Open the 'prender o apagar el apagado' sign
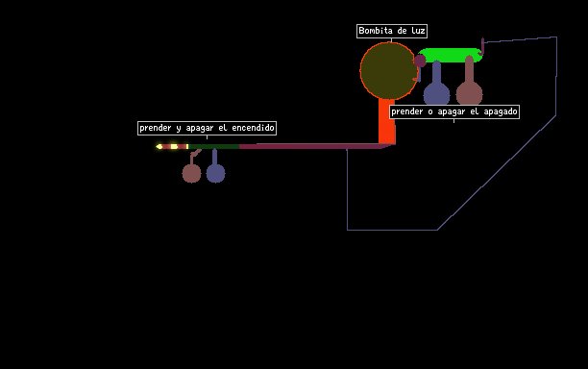 click(454, 111)
